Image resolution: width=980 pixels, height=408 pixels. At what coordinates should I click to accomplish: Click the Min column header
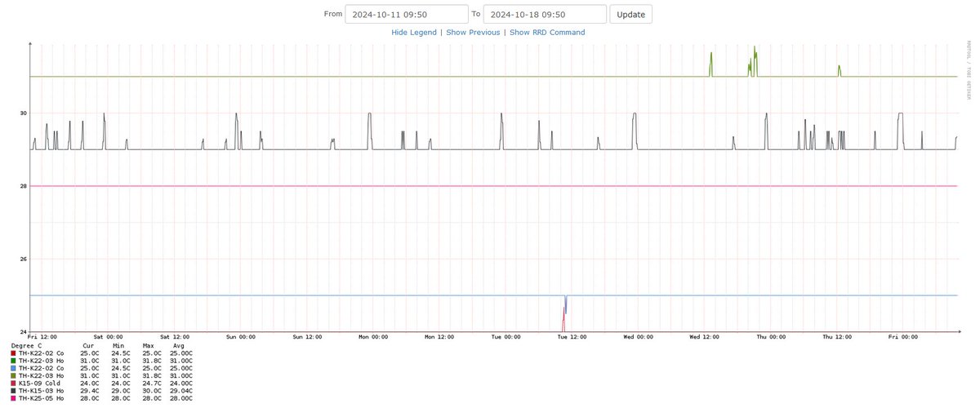pos(118,346)
